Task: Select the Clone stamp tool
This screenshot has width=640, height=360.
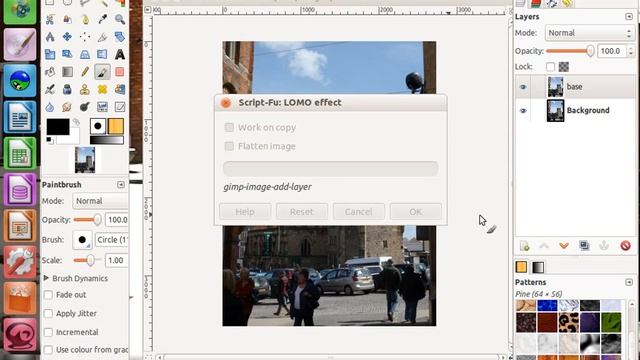Action: pyautogui.click(x=85, y=89)
